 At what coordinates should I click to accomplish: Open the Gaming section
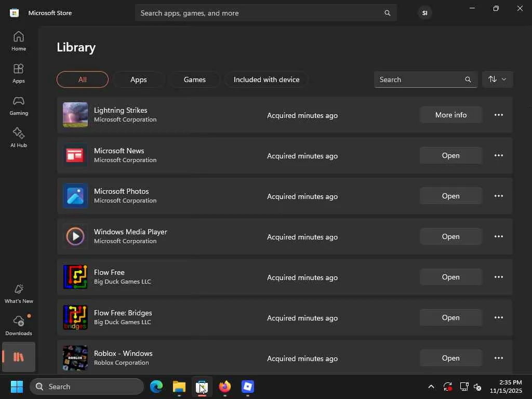pos(19,105)
